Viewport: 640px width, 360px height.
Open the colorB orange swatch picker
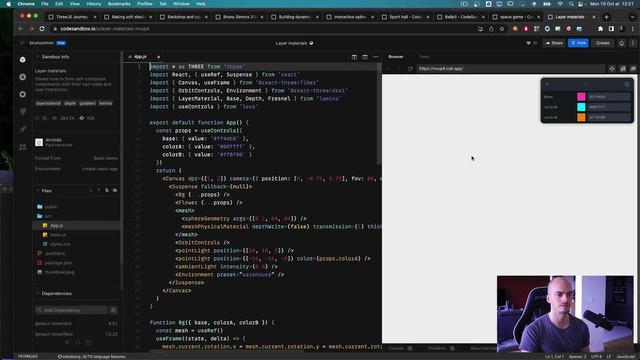pos(581,117)
